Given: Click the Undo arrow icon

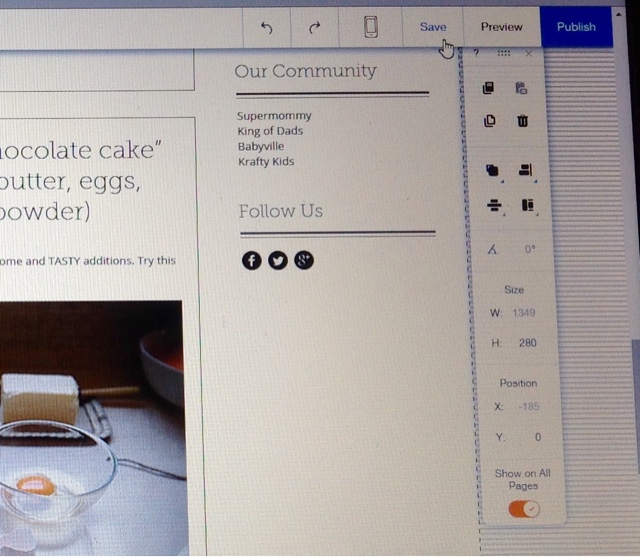Looking at the screenshot, I should click(267, 28).
